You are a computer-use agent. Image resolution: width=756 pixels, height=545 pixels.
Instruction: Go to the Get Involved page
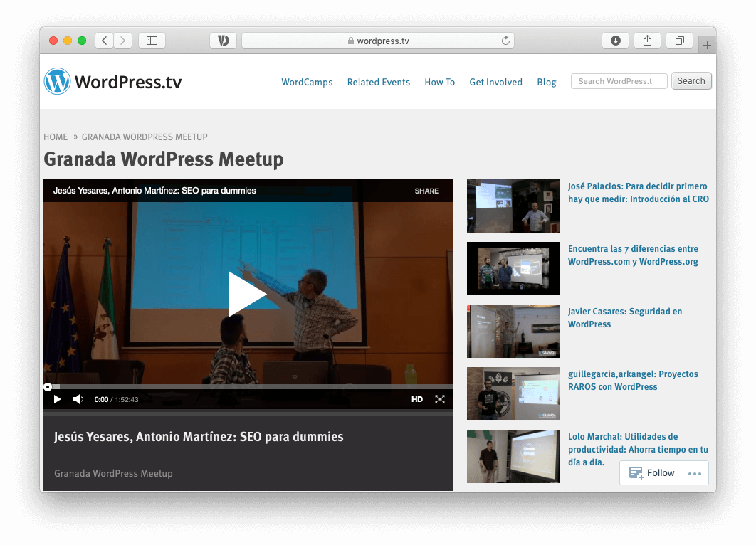tap(495, 82)
